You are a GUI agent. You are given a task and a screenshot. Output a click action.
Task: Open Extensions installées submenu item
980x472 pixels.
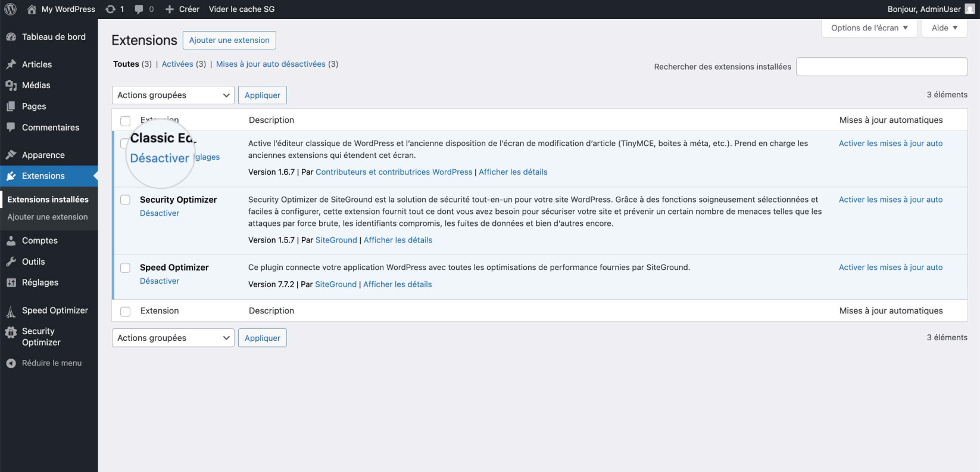pyautogui.click(x=48, y=200)
